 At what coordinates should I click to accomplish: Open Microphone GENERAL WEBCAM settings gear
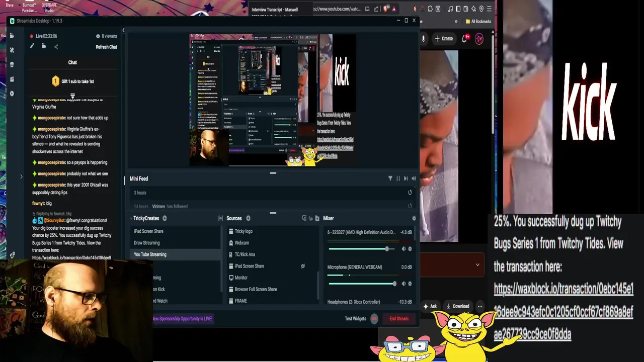[x=410, y=284]
